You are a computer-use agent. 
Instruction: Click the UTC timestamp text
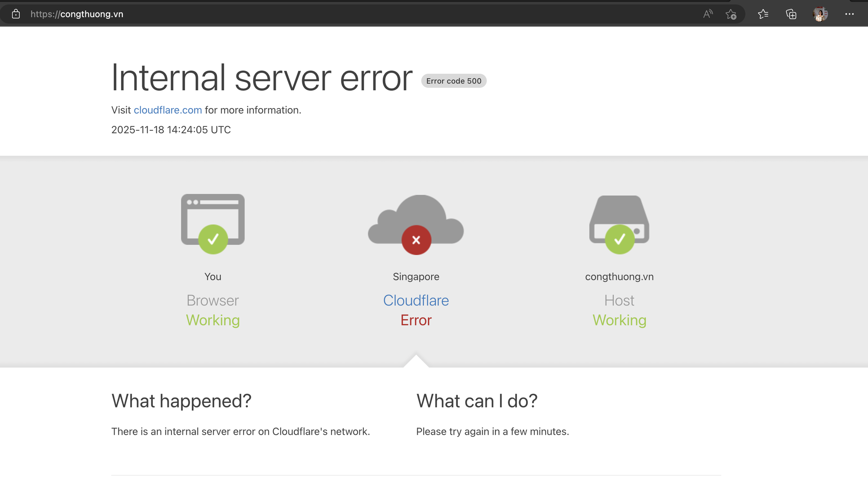point(171,129)
